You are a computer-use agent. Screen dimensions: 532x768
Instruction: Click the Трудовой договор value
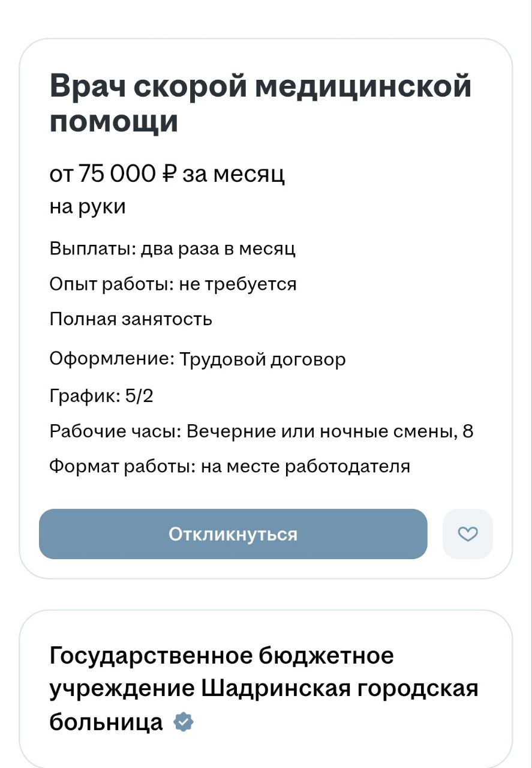pos(263,359)
